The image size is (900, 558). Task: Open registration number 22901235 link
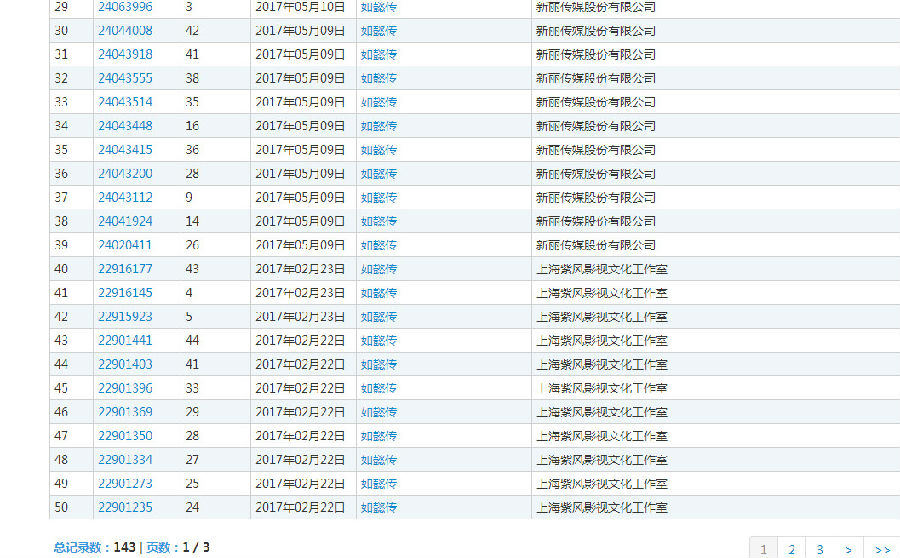click(125, 507)
